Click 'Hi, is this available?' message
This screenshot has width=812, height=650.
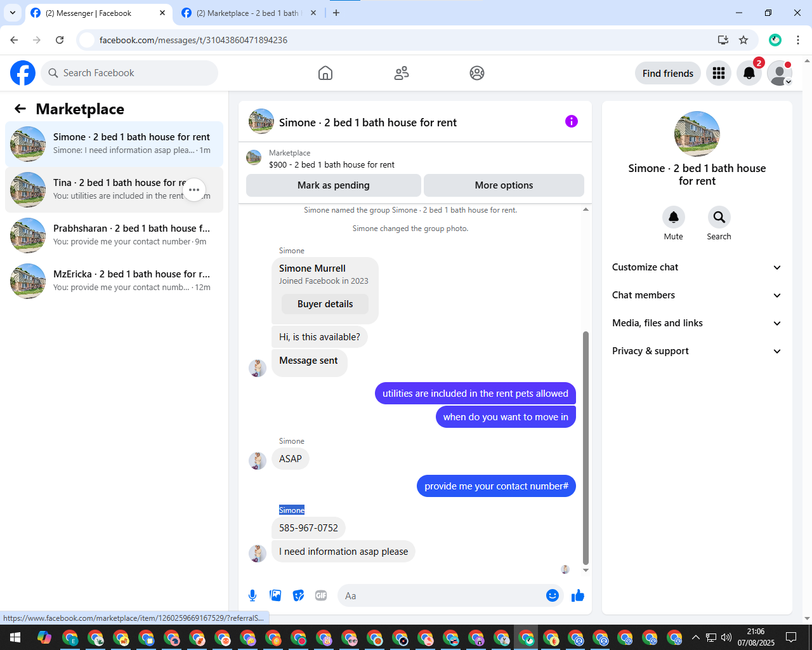320,337
